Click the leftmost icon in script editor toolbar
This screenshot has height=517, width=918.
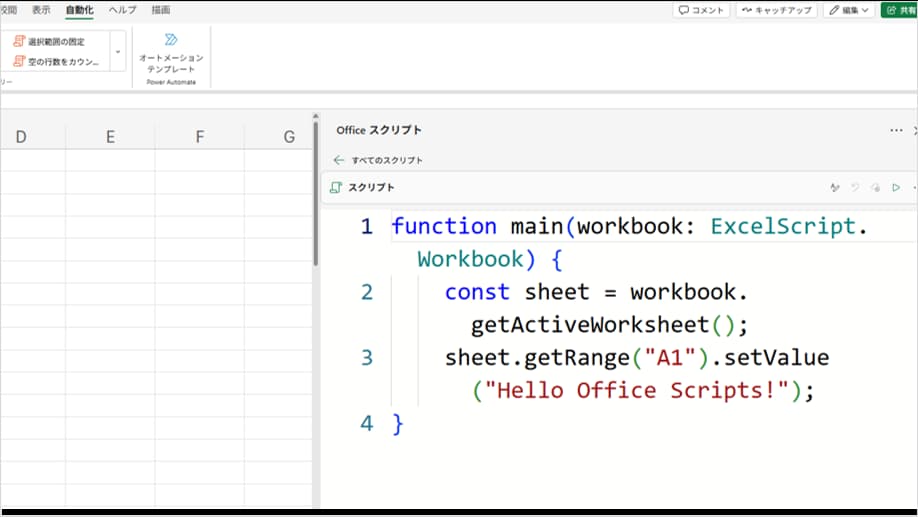[835, 187]
